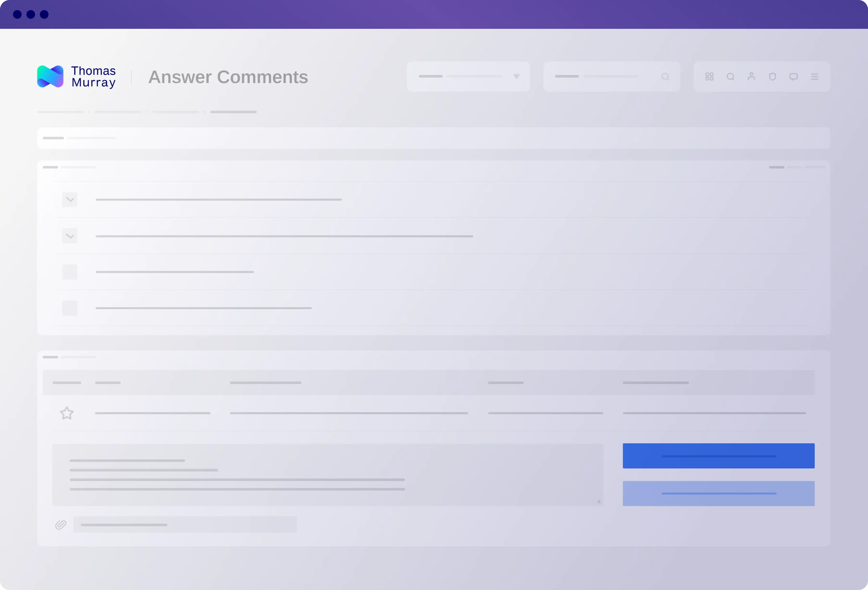Click the light blue secondary button
Image resolution: width=868 pixels, height=590 pixels.
718,493
